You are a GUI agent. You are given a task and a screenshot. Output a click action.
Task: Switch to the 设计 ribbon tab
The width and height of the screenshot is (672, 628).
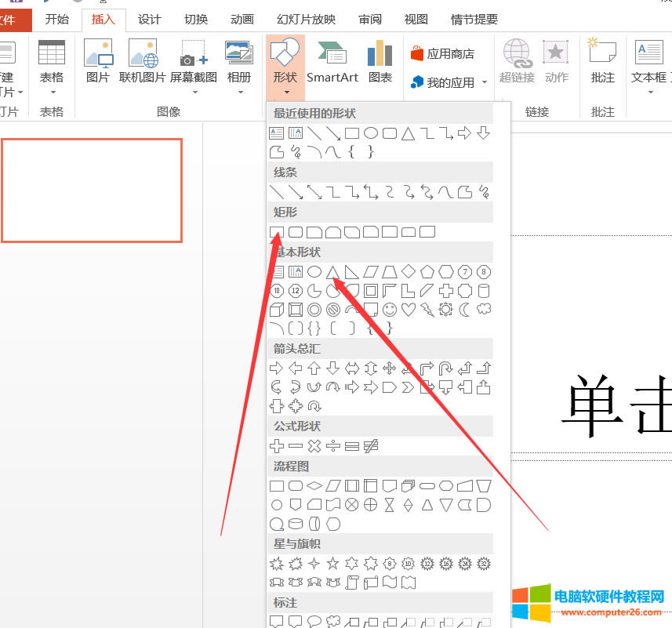tap(149, 19)
